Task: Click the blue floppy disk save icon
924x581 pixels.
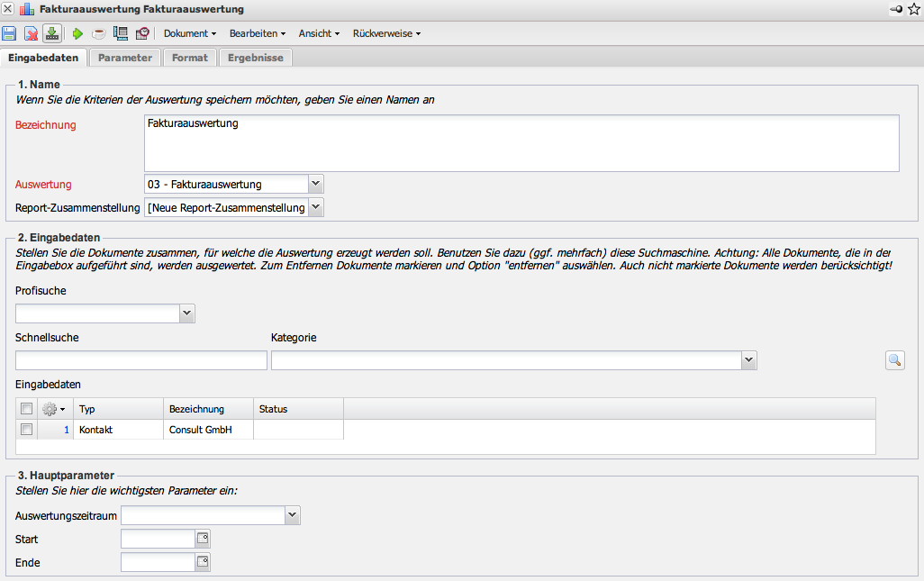Action: pyautogui.click(x=9, y=33)
